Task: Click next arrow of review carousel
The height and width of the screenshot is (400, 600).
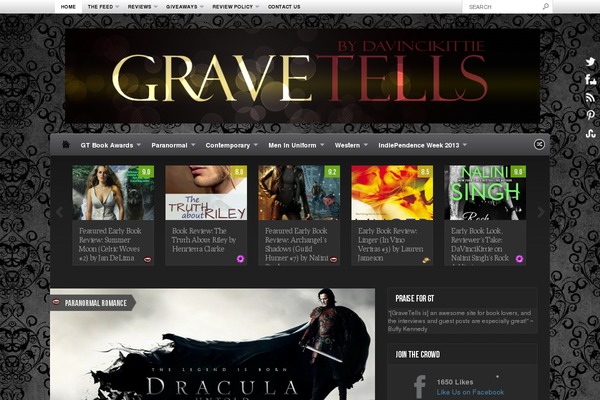Action: [x=541, y=212]
